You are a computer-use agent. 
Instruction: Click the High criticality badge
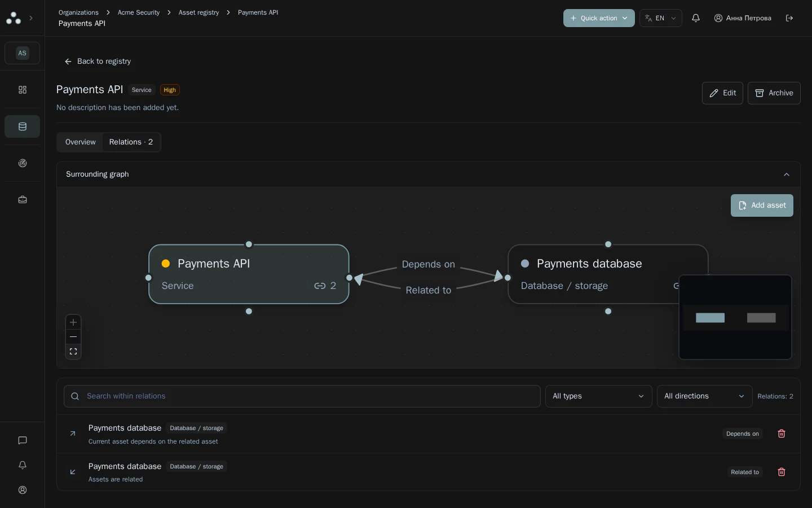tap(170, 90)
